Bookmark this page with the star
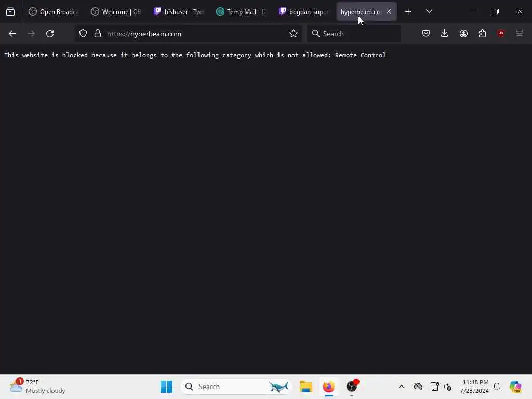Image resolution: width=532 pixels, height=399 pixels. pos(294,34)
